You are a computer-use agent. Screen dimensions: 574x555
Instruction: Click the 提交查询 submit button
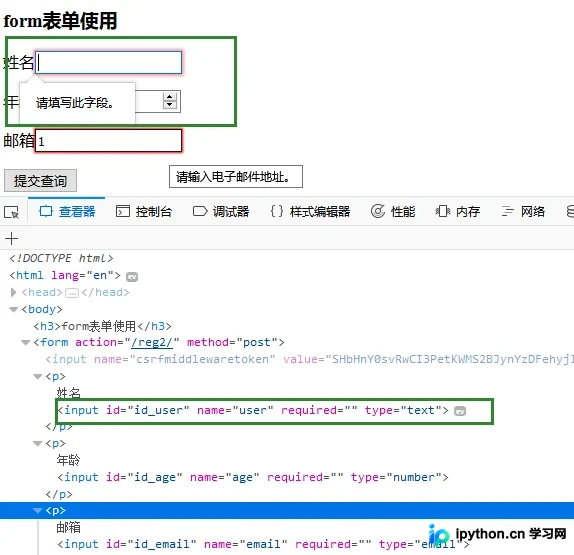(x=40, y=180)
